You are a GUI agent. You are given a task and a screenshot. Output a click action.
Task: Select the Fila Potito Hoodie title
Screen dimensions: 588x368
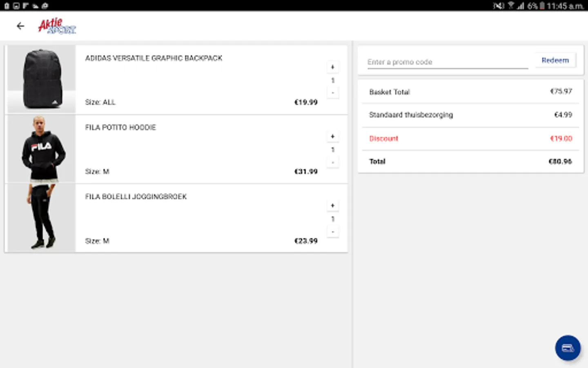120,128
